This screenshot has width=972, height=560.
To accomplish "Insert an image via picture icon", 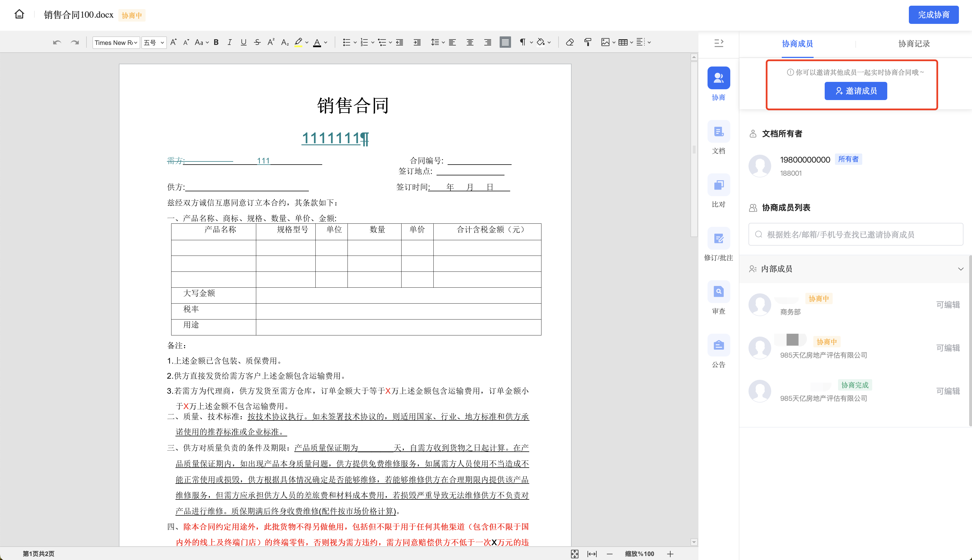I will tap(605, 42).
